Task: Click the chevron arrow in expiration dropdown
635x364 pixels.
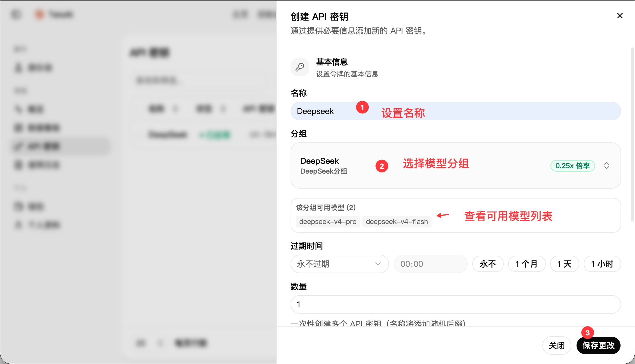Action: 378,264
